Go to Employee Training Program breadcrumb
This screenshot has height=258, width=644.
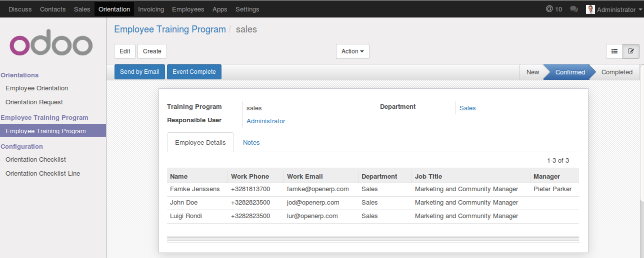(x=170, y=29)
